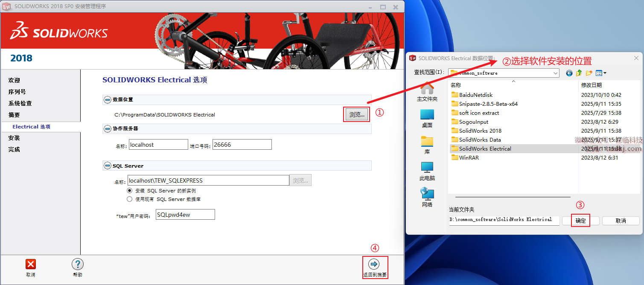Click the tew user password field

point(185,215)
